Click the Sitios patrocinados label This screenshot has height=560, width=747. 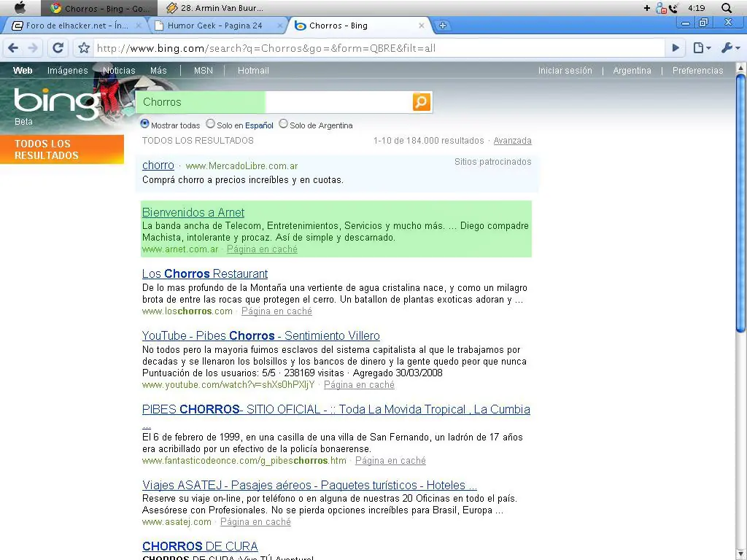tap(492, 162)
